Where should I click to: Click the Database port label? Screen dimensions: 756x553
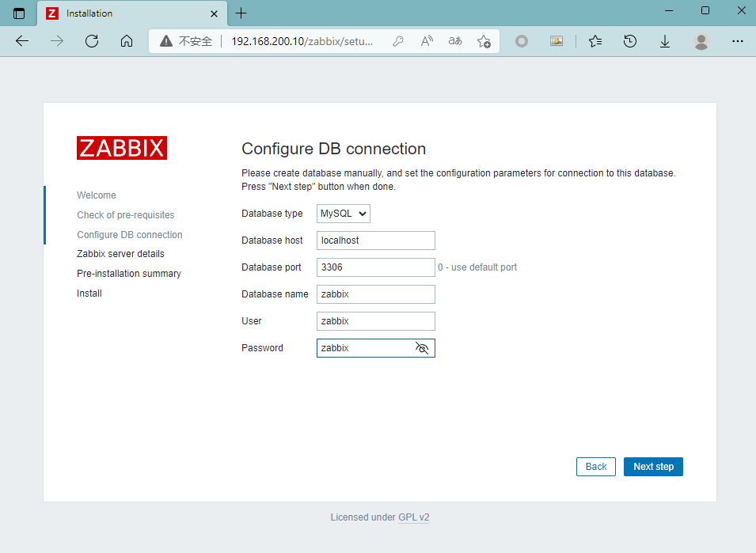272,267
